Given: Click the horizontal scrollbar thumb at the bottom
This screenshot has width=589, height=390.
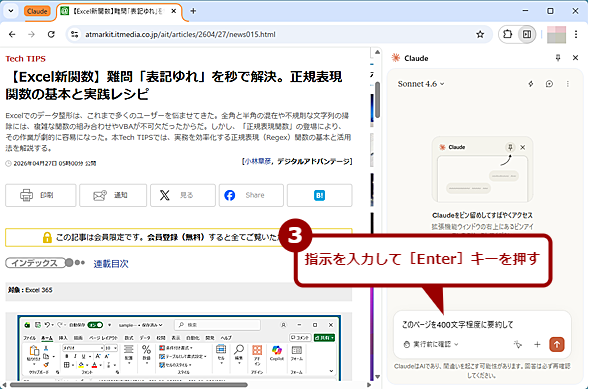Looking at the screenshot, I should point(129,385).
